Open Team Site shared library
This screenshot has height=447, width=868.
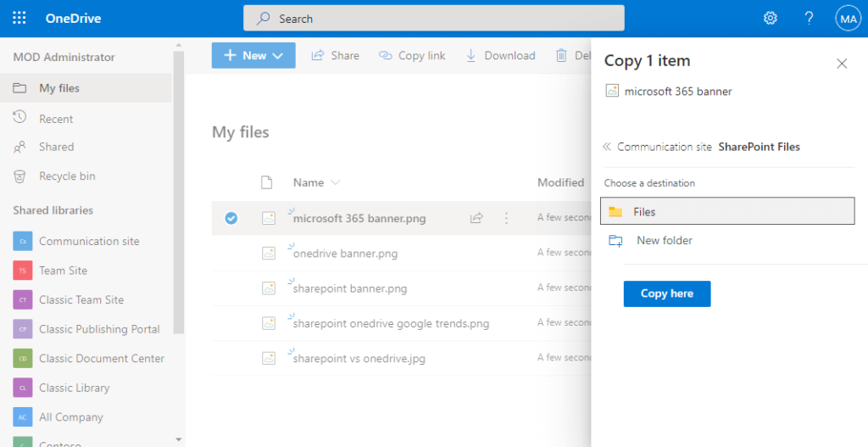coord(63,271)
